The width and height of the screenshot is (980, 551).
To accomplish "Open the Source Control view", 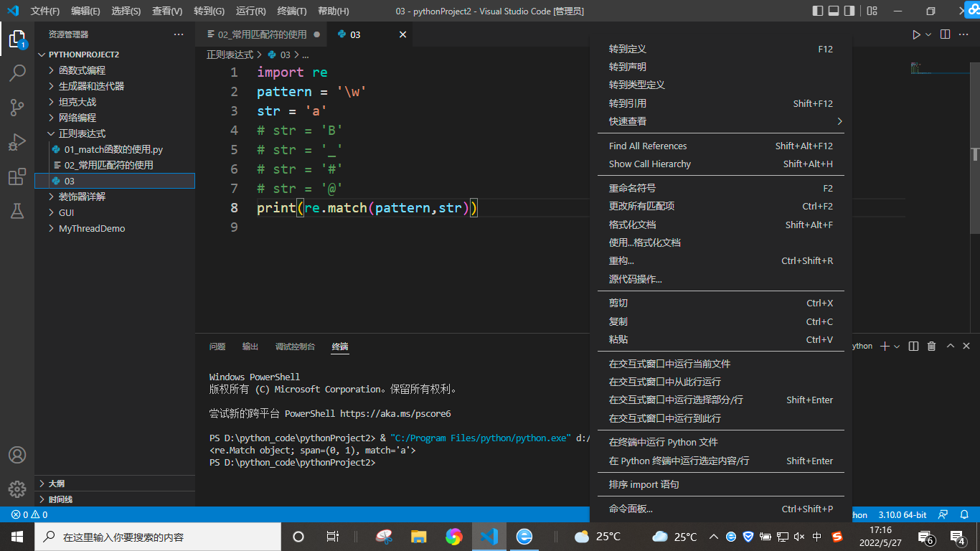I will tap(17, 108).
